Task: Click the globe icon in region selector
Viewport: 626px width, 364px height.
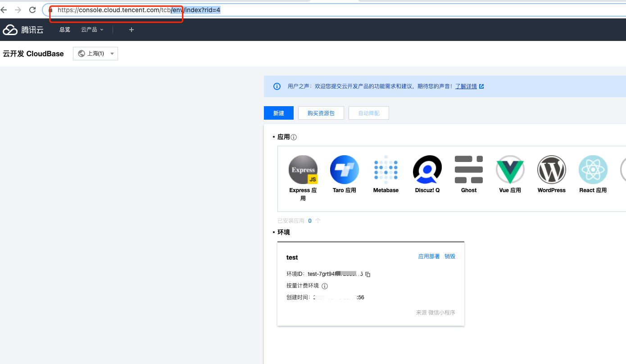Action: (x=82, y=54)
